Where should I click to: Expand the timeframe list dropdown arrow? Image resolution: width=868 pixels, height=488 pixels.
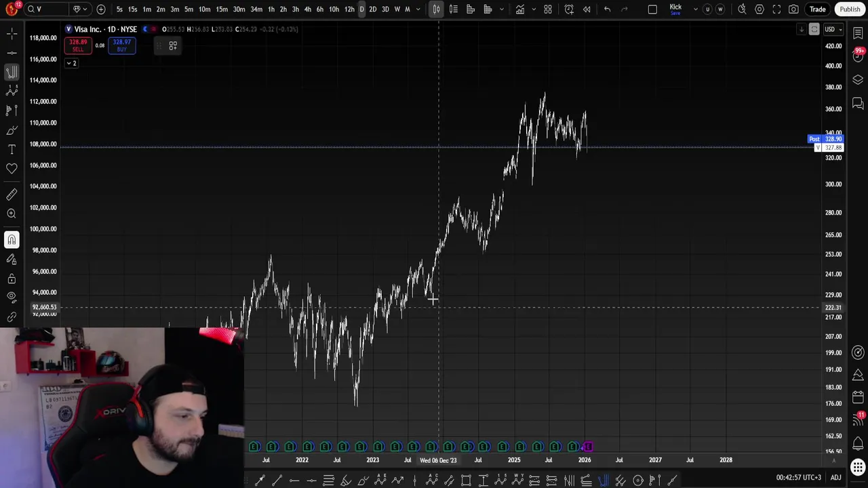pos(418,9)
